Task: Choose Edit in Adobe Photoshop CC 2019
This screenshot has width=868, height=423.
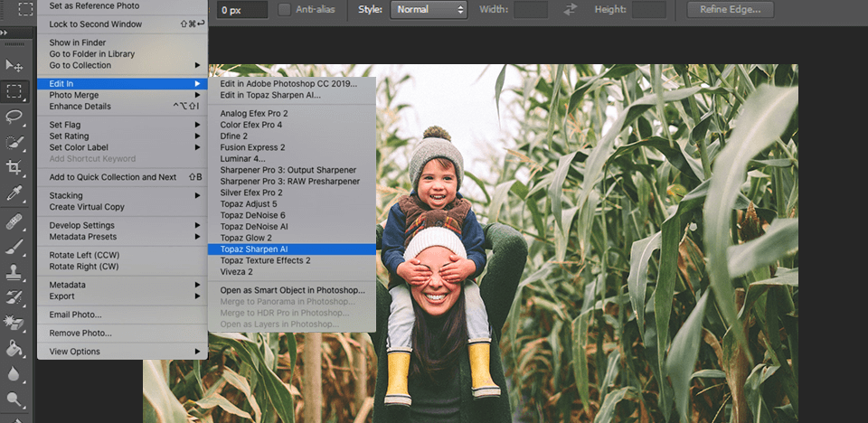Action: pyautogui.click(x=292, y=83)
